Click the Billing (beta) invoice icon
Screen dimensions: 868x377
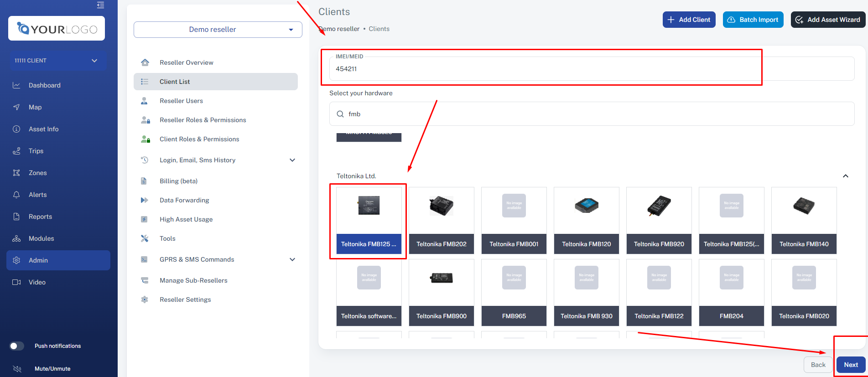tap(144, 181)
